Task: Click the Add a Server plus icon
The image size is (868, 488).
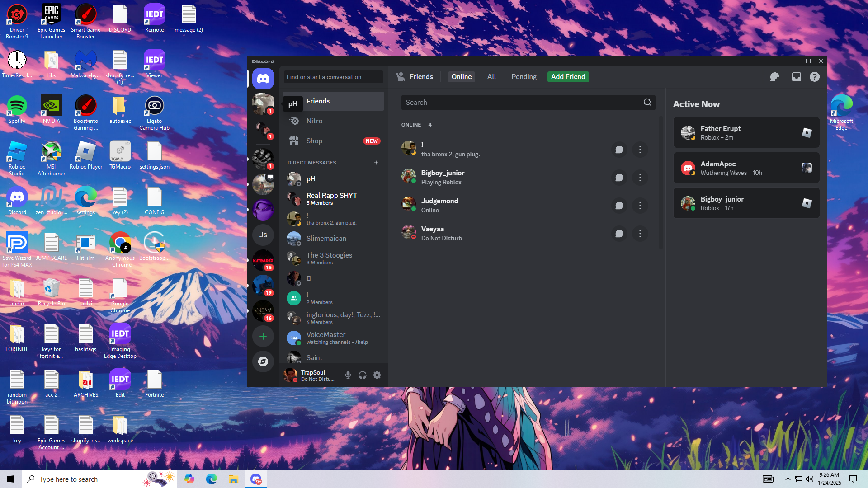Action: coord(263,336)
